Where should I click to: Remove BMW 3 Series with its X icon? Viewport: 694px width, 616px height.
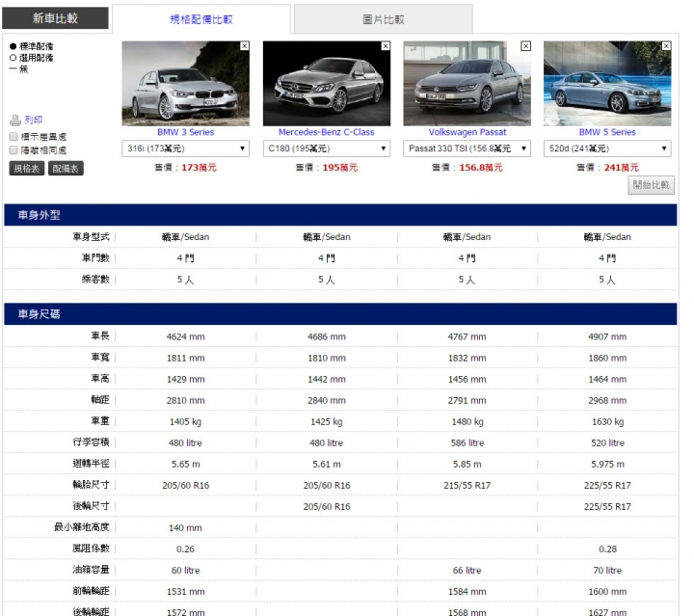pyautogui.click(x=244, y=46)
